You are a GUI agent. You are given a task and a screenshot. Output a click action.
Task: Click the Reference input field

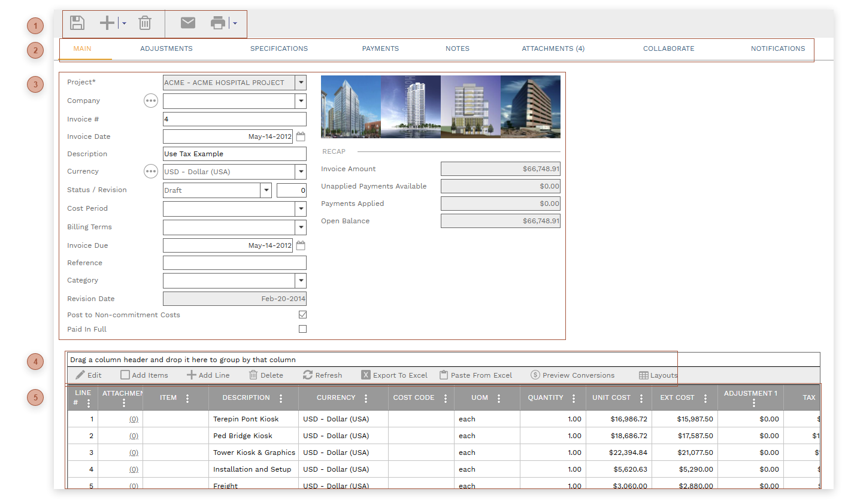point(234,262)
